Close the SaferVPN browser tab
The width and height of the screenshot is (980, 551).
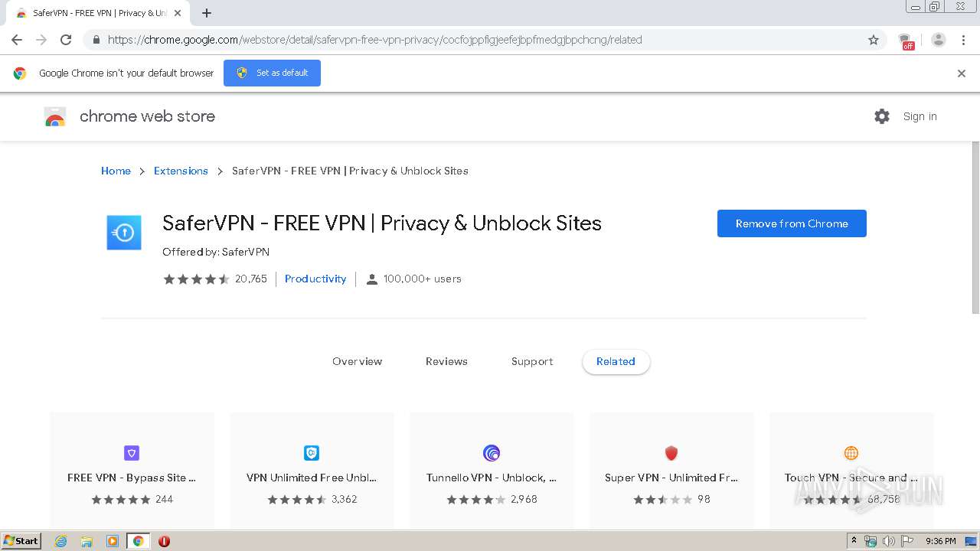178,13
